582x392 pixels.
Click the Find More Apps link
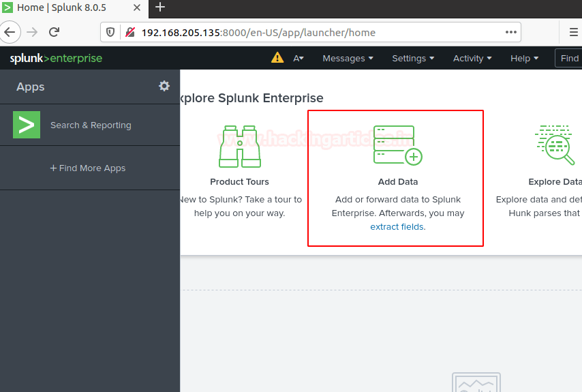pos(88,168)
